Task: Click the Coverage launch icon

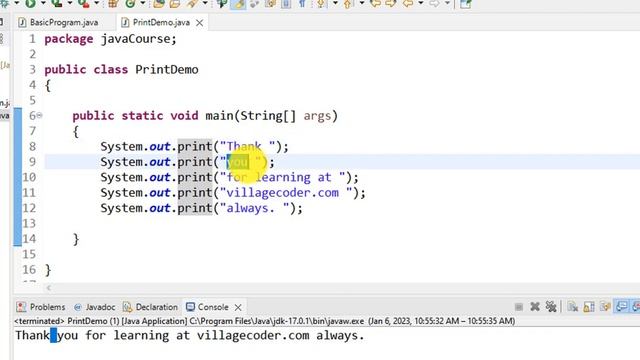Action: [x=57, y=4]
